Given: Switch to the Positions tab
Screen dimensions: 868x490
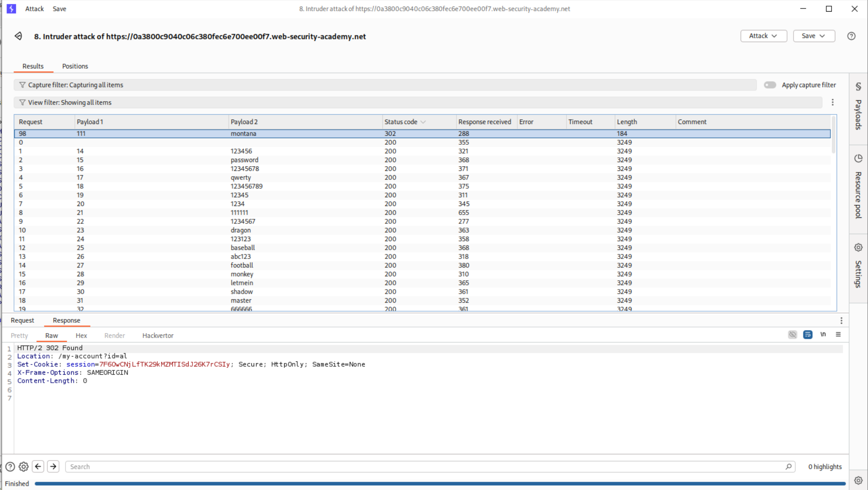Looking at the screenshot, I should pyautogui.click(x=75, y=66).
